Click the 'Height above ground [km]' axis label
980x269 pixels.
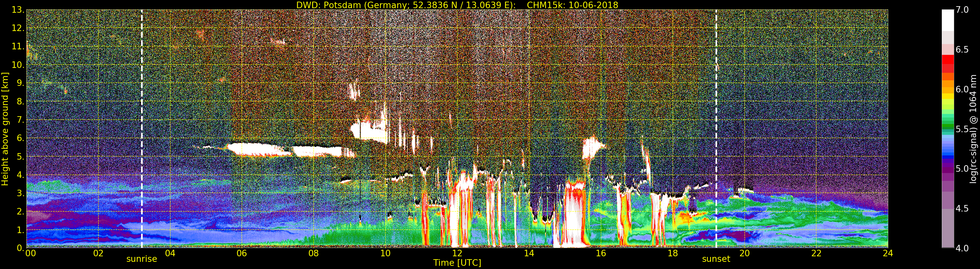point(5,129)
